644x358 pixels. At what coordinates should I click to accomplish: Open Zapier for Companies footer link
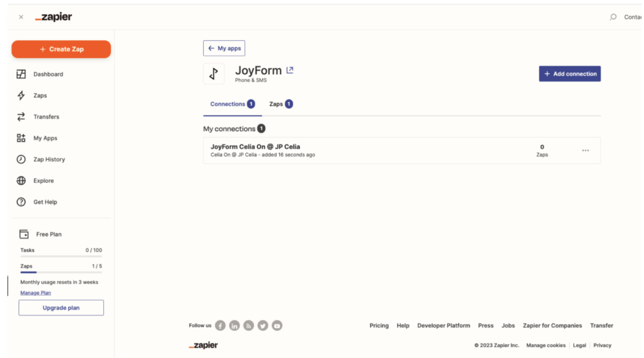pos(552,325)
